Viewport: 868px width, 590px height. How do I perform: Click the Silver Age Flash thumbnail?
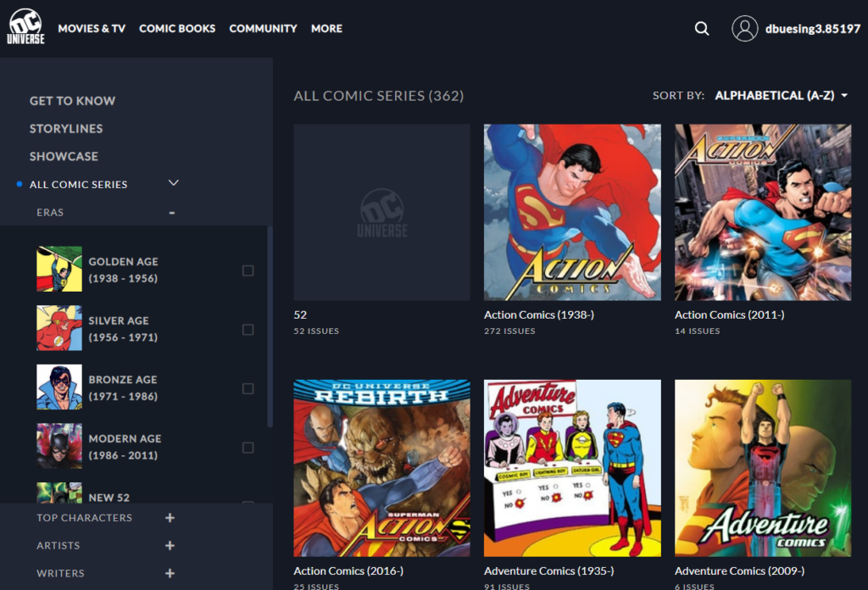point(59,328)
